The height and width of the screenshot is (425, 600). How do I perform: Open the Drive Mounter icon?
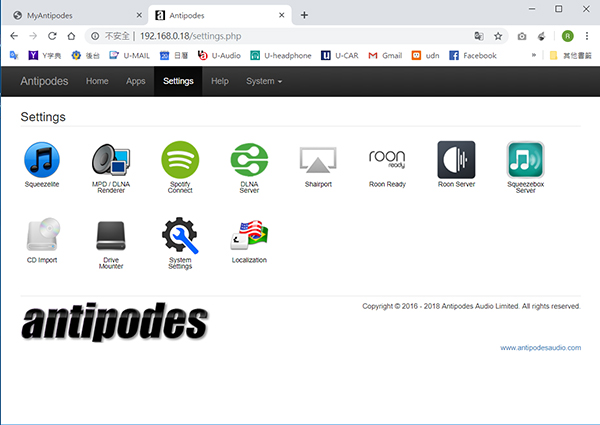click(111, 236)
